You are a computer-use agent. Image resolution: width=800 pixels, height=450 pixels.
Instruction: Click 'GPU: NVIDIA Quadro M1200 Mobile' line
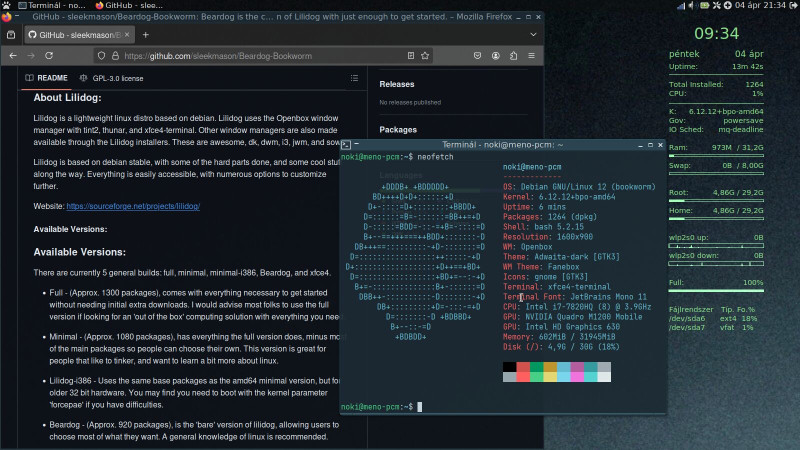click(x=572, y=317)
